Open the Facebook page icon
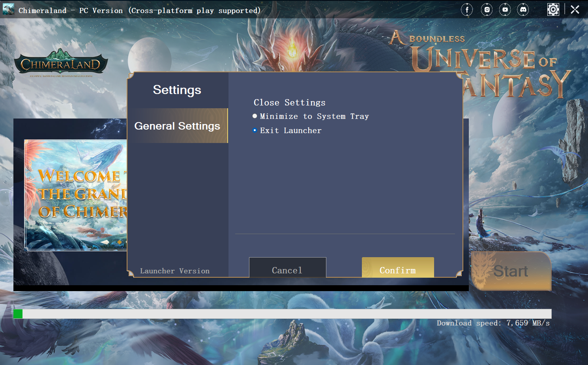 [x=467, y=9]
